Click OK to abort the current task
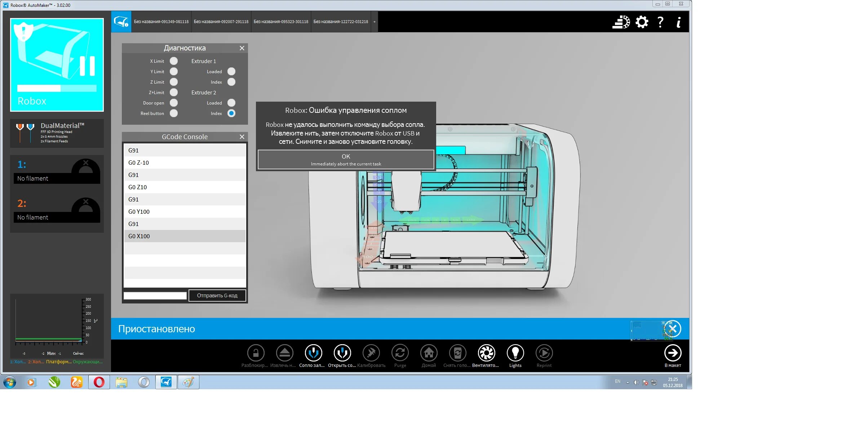 (346, 160)
